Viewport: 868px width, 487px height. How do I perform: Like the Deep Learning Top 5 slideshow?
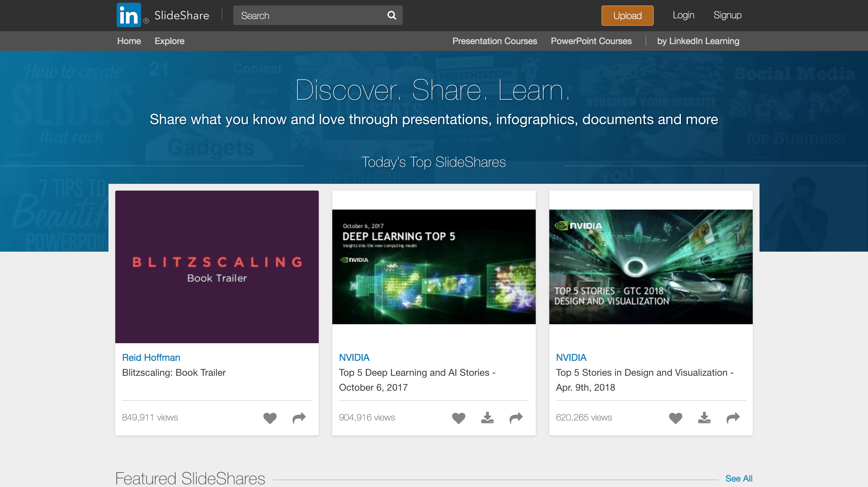click(458, 418)
